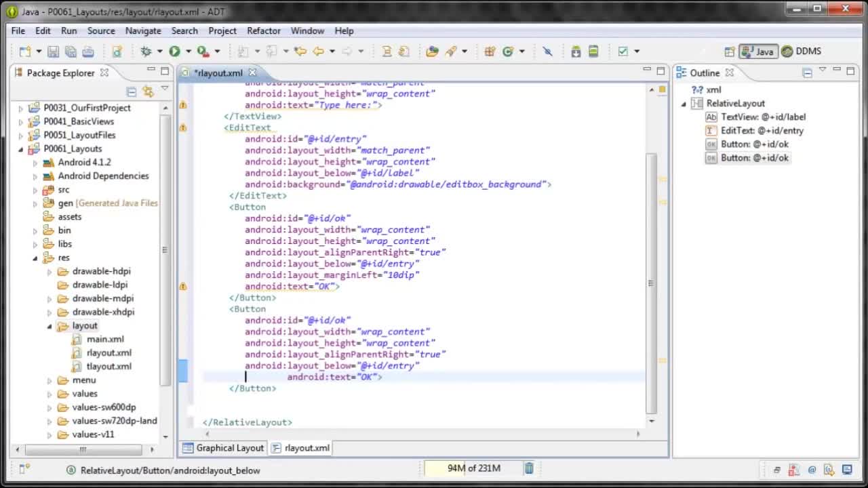Click the fast view icon in status bar
The height and width of the screenshot is (488, 868).
click(x=24, y=468)
